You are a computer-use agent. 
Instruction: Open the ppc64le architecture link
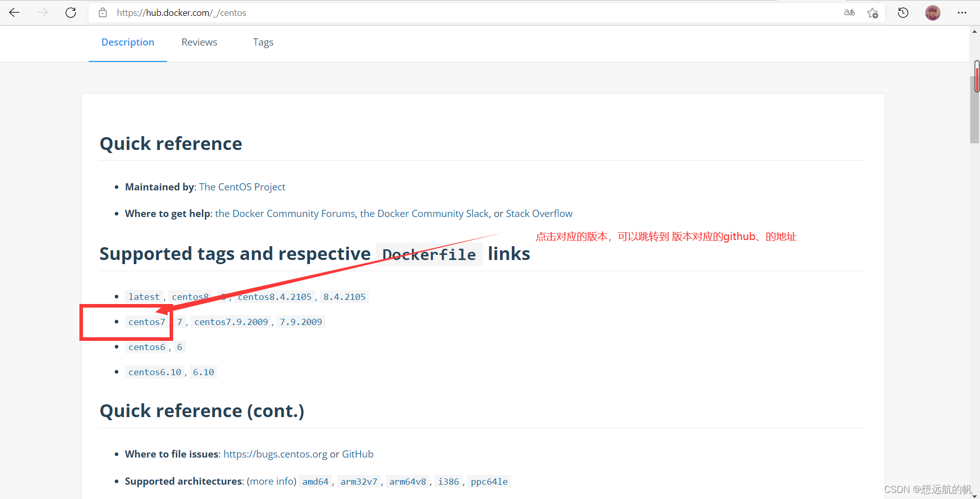tap(489, 482)
